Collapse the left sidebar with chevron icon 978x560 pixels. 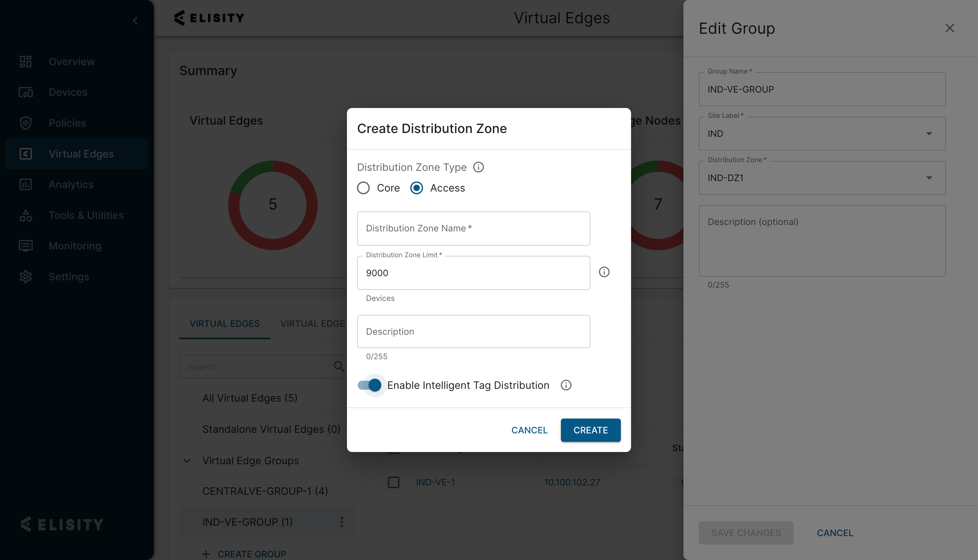(x=135, y=20)
